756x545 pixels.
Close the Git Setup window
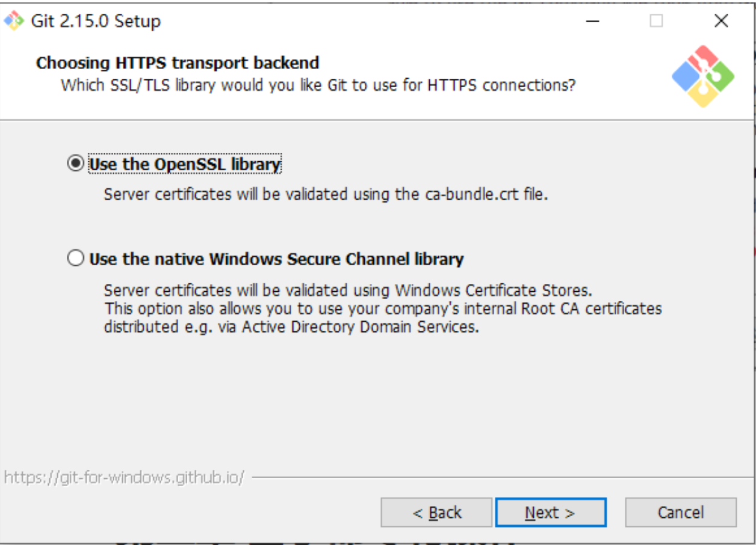721,22
